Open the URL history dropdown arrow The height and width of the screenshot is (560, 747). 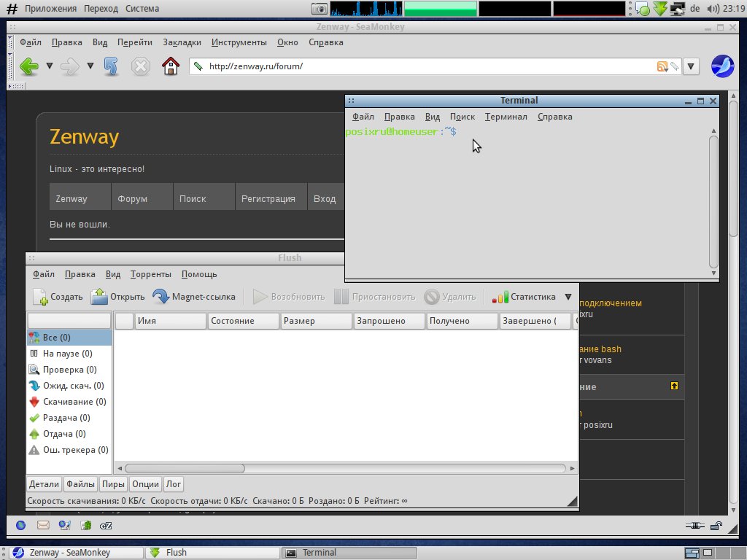pos(691,66)
